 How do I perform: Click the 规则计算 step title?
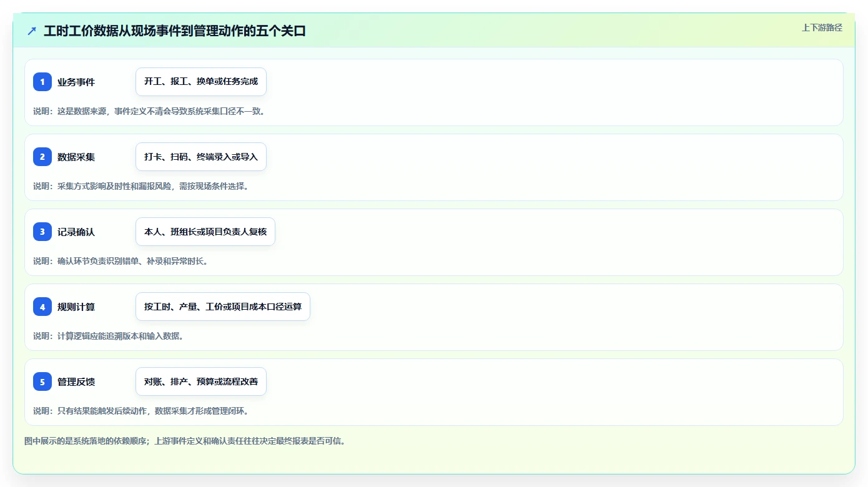point(76,307)
